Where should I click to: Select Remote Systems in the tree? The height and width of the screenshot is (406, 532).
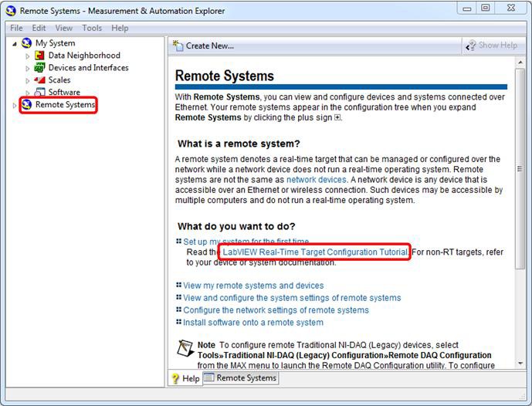[x=65, y=104]
